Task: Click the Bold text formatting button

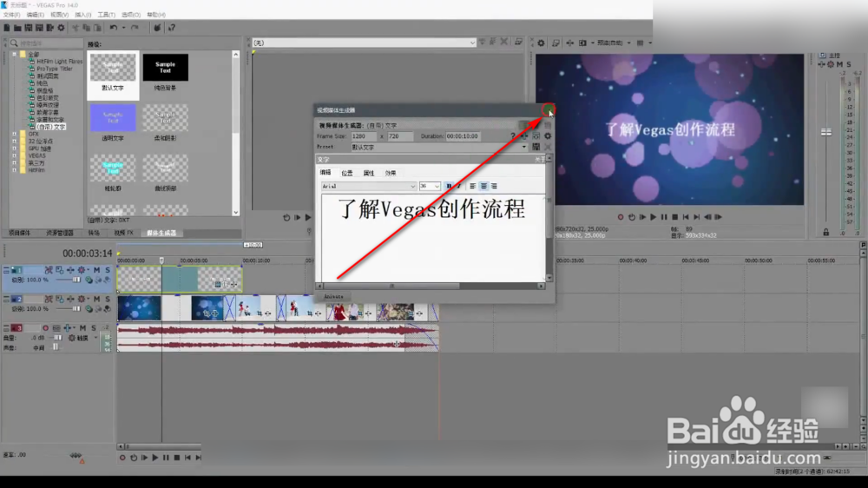Action: [449, 186]
